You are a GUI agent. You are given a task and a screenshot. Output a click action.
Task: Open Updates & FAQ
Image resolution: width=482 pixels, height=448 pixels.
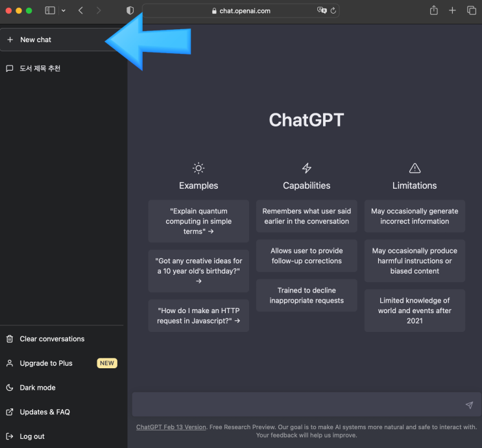pyautogui.click(x=62, y=412)
